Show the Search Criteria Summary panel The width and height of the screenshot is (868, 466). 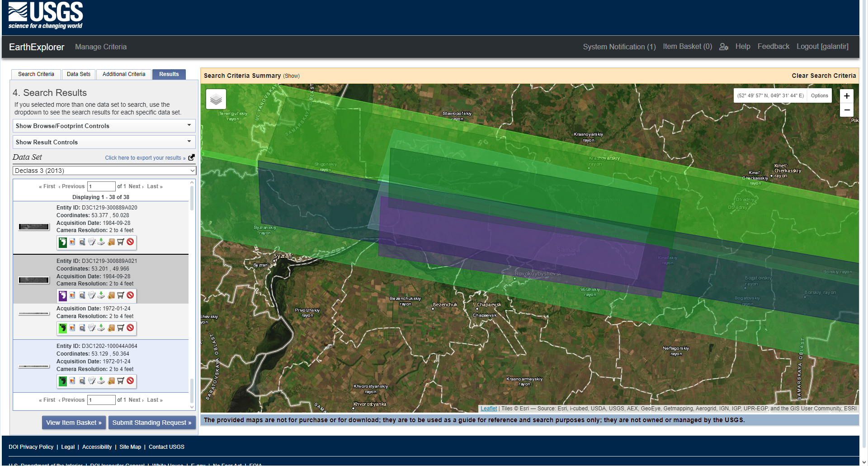291,76
